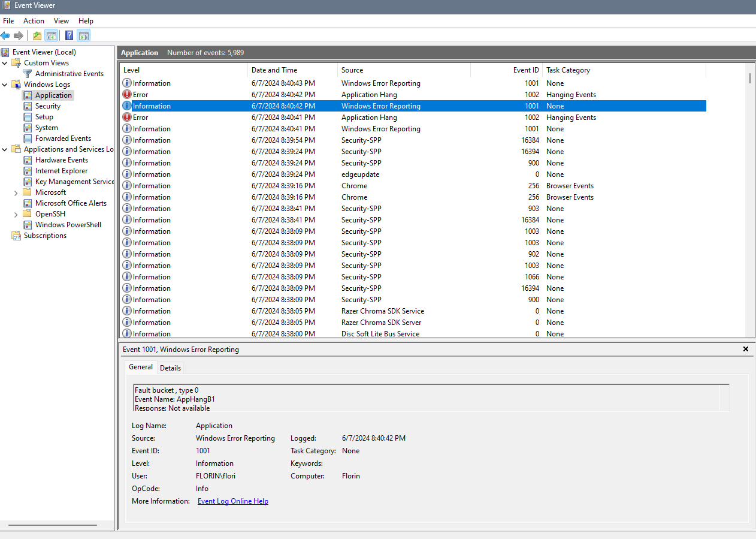Open the System log icon
Viewport: 756px width, 539px height.
(x=28, y=128)
